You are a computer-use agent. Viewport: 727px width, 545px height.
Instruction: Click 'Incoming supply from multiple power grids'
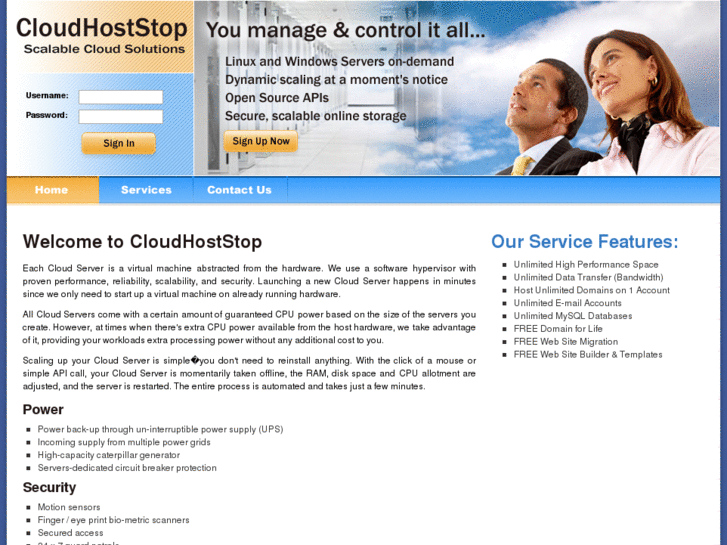tap(124, 442)
